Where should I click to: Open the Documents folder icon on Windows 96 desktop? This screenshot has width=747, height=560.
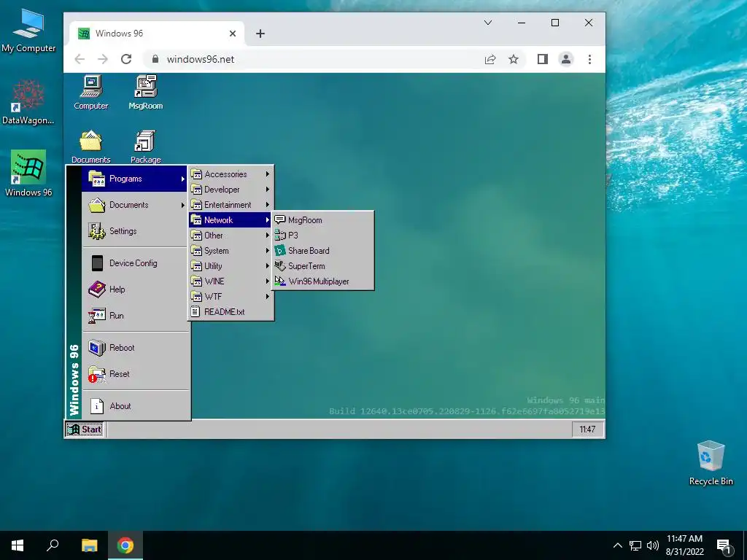(x=91, y=146)
